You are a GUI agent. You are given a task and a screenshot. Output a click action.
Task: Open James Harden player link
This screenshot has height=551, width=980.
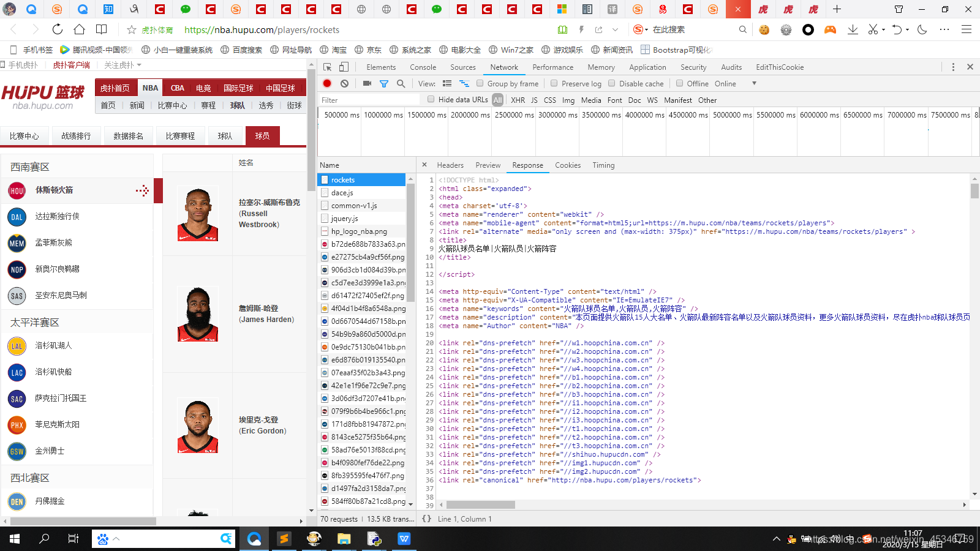266,314
